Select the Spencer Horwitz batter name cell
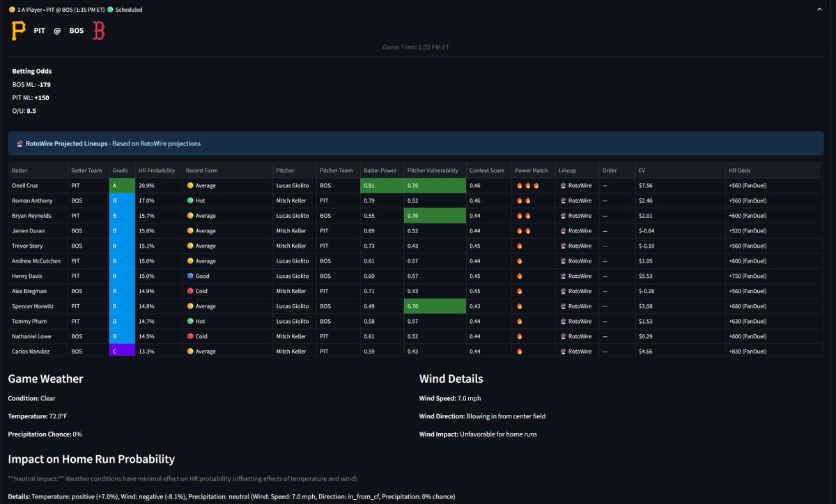 click(x=38, y=306)
